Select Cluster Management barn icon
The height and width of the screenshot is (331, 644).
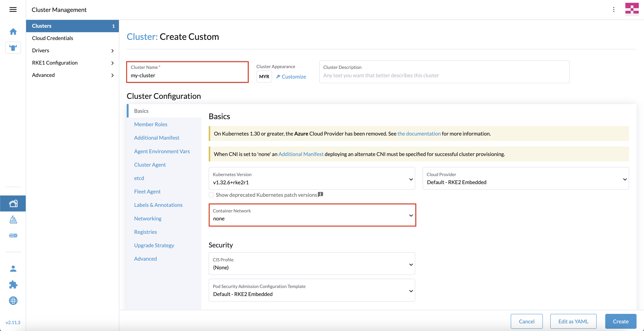coord(13,203)
